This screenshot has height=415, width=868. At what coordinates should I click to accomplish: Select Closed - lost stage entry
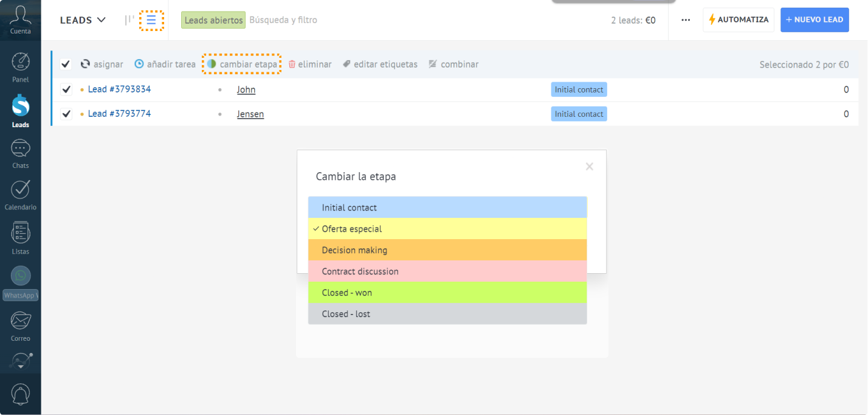[x=447, y=314]
